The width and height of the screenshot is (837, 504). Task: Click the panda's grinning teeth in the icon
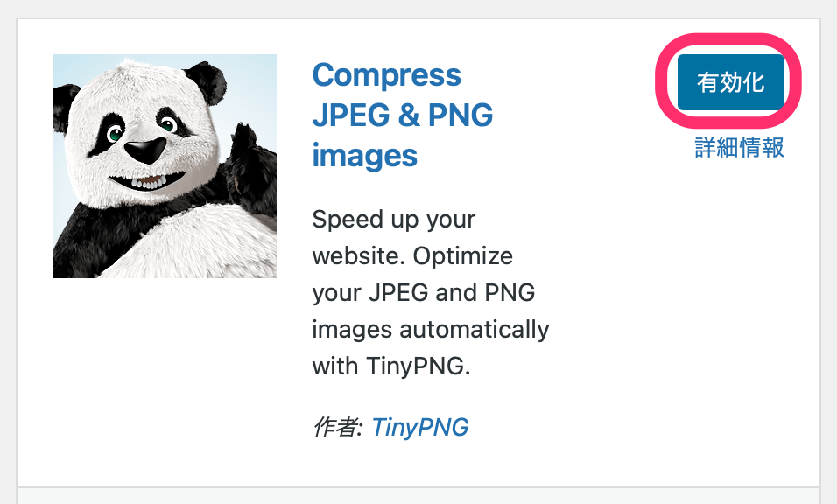tap(151, 182)
